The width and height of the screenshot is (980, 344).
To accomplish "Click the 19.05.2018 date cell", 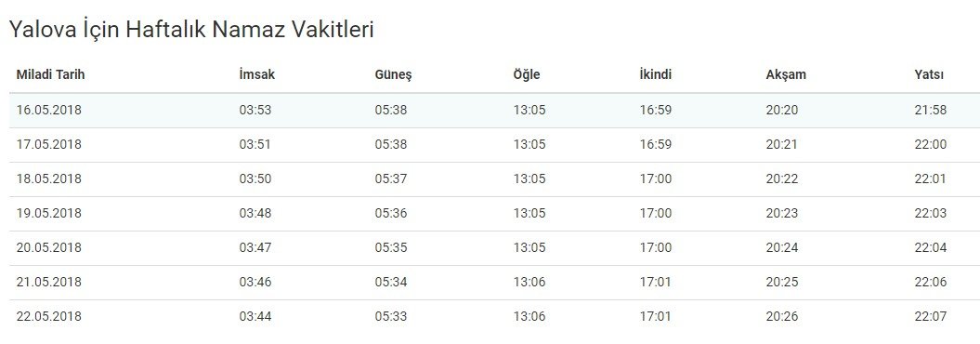I will click(x=48, y=213).
